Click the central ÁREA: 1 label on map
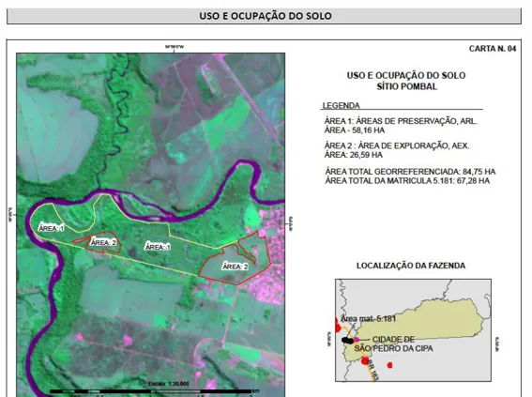The width and height of the screenshot is (532, 397). pyautogui.click(x=158, y=247)
